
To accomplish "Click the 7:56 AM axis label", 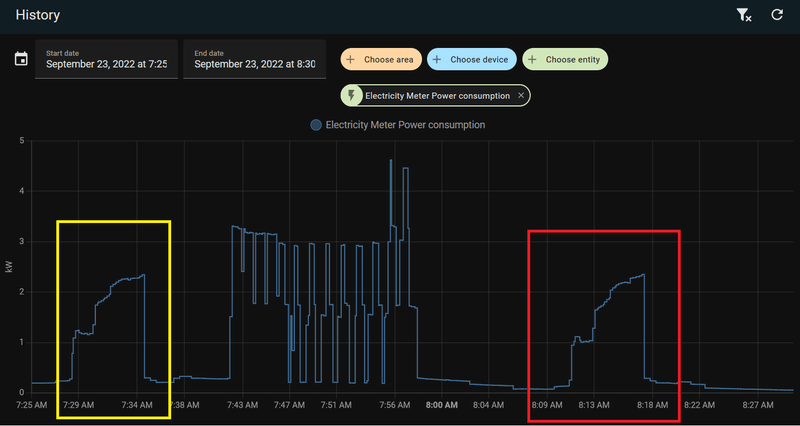I will [395, 406].
